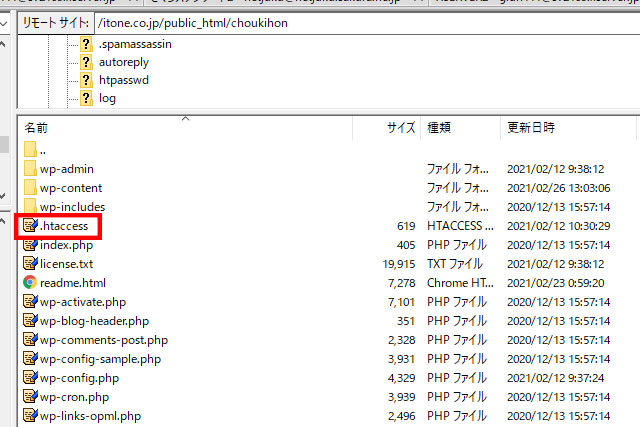Click the wp-content folder icon
640x427 pixels.
click(x=30, y=188)
